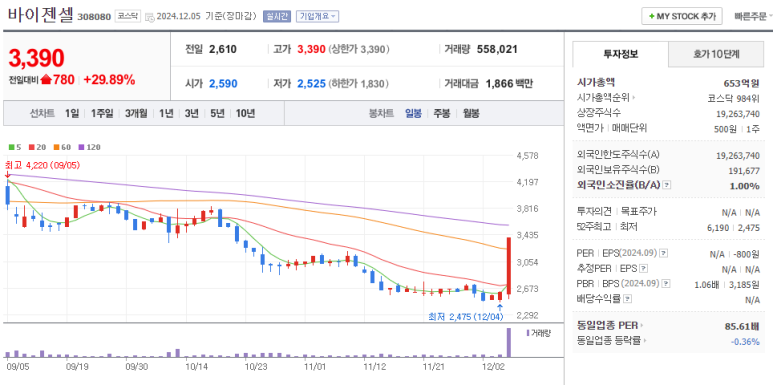Click the calendar icon beside 2024.12.05
773x385 pixels.
[x=150, y=16]
